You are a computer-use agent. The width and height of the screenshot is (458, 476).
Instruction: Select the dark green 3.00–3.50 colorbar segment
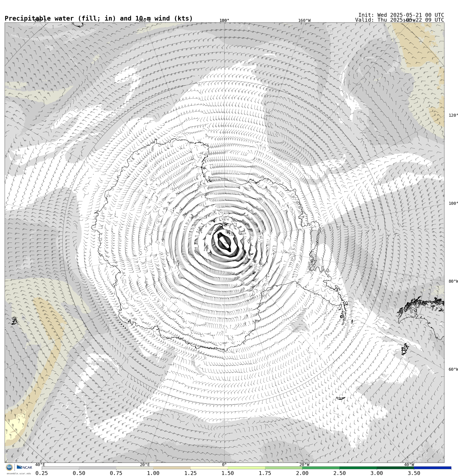click(395, 468)
